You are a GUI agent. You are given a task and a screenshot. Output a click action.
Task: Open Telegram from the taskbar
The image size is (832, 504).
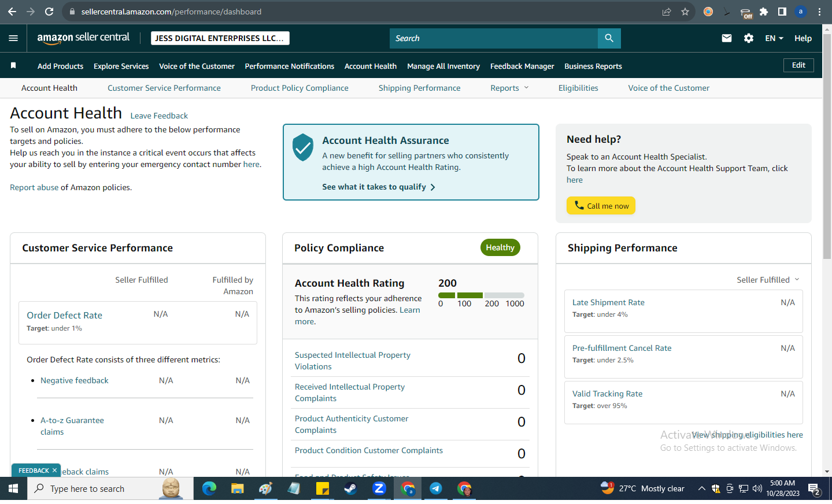pos(436,488)
